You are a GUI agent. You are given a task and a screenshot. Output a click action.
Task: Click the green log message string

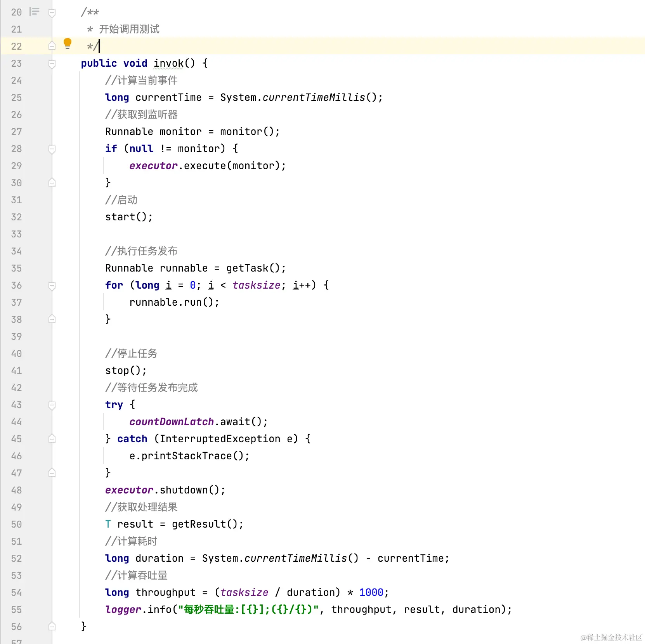(x=248, y=609)
